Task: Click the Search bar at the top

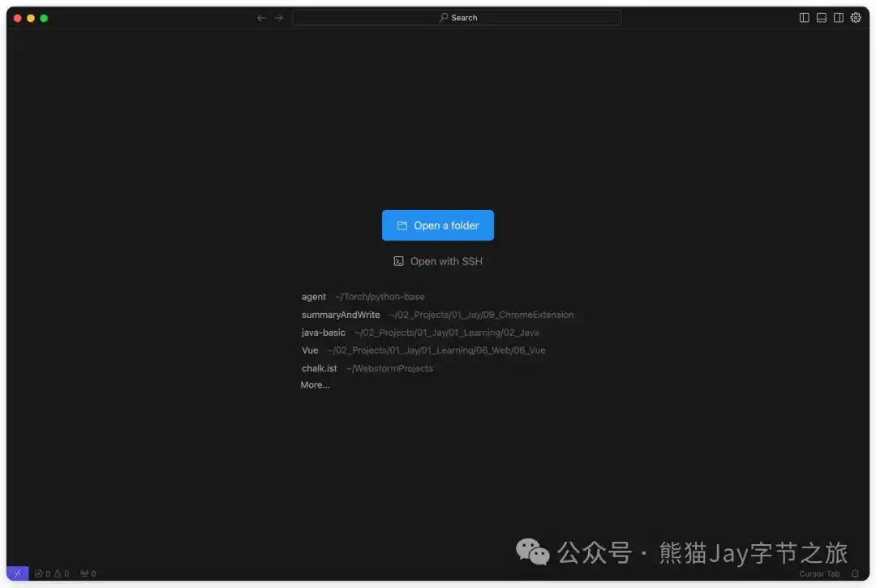Action: [x=457, y=17]
